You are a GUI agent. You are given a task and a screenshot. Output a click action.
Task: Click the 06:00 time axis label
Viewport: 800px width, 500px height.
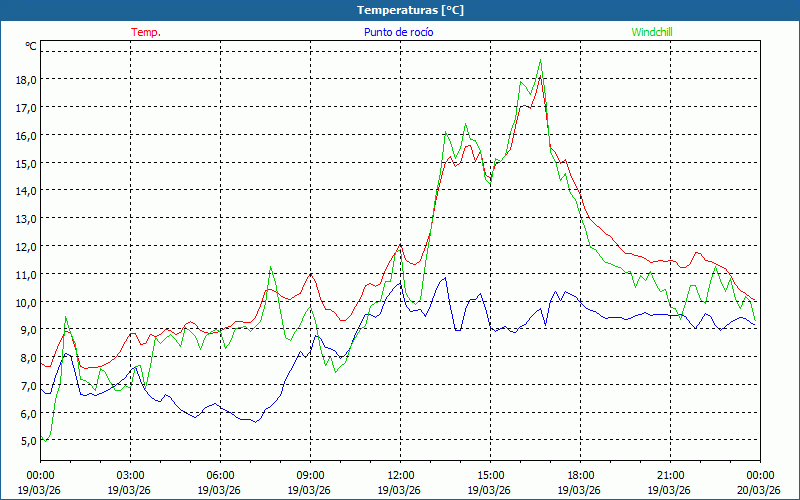(220, 475)
